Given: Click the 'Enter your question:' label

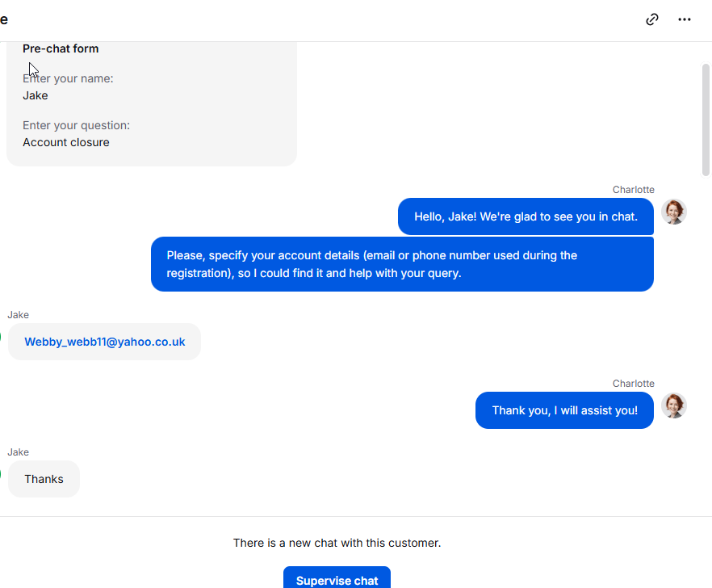Looking at the screenshot, I should click(x=76, y=125).
